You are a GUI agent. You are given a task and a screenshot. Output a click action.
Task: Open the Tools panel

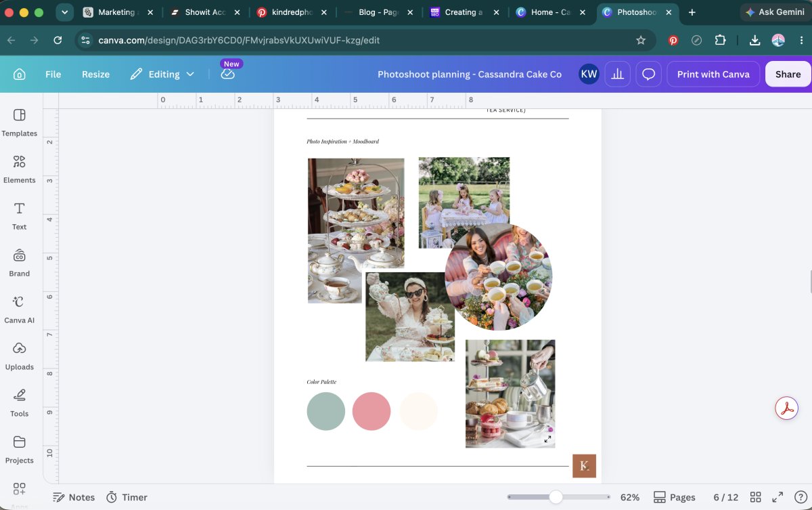pyautogui.click(x=19, y=403)
